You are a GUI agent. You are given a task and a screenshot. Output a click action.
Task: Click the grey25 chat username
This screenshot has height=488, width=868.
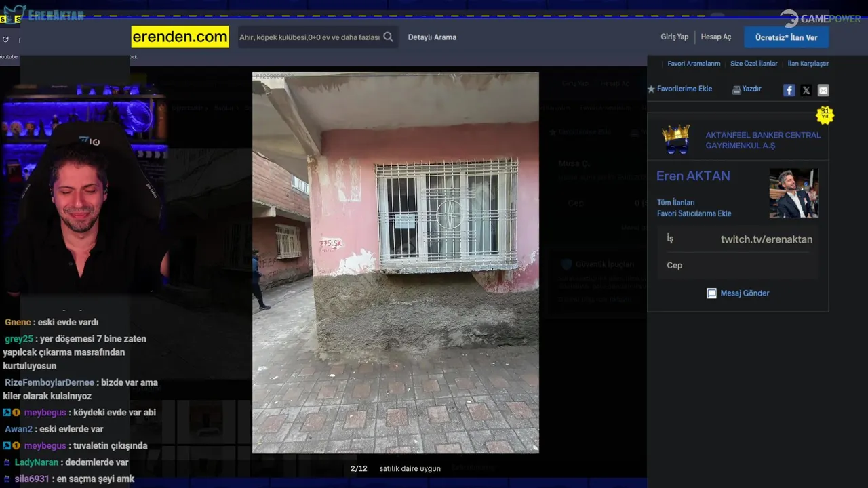pyautogui.click(x=19, y=339)
